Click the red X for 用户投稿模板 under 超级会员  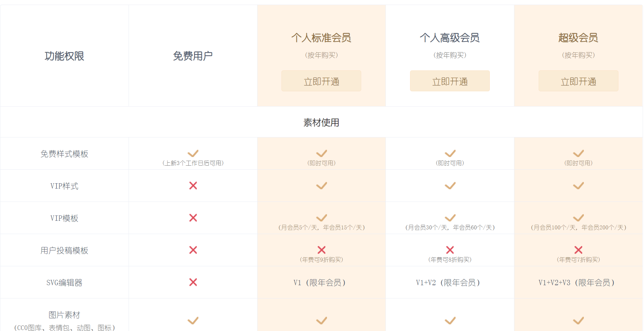579,250
